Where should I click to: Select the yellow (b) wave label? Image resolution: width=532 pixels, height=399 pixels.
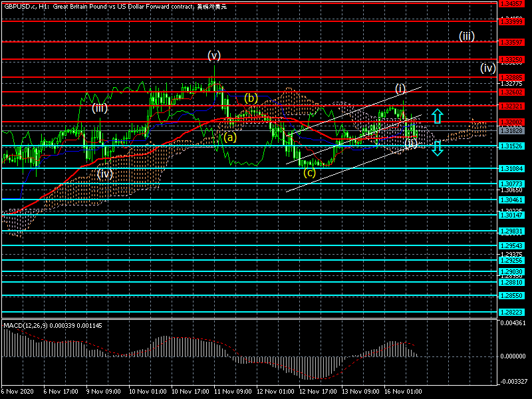coord(250,98)
